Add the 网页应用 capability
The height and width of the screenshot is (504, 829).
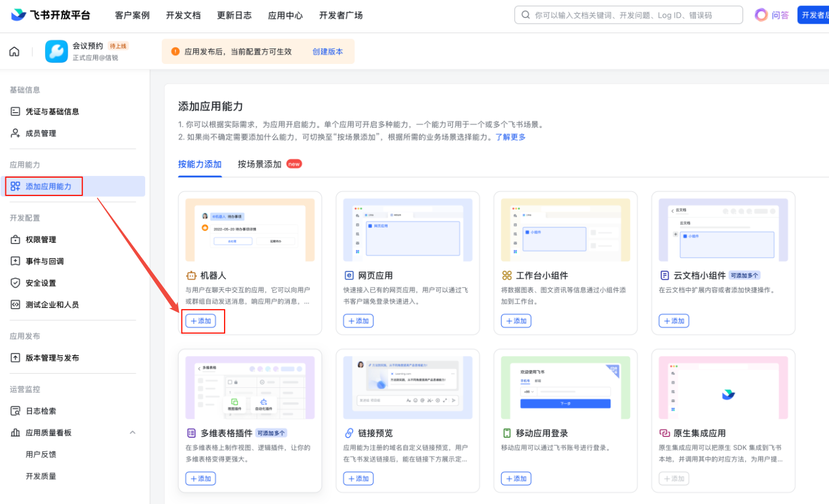(359, 321)
